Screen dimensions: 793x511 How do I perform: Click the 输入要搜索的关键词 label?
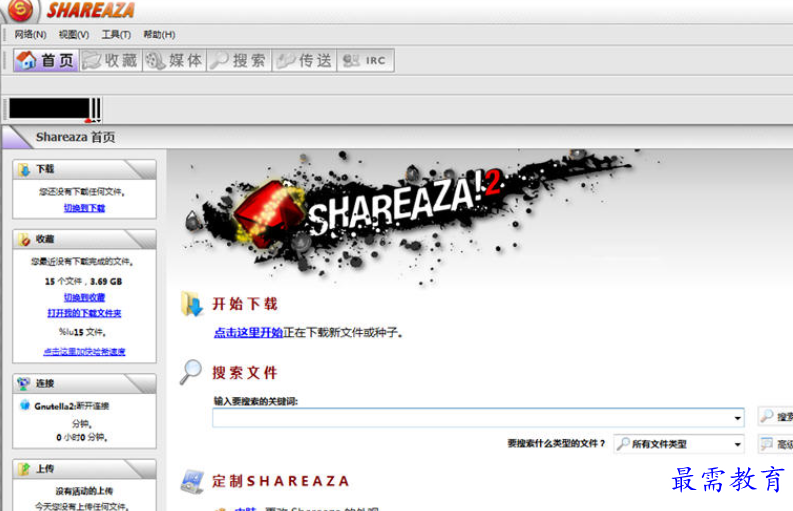tap(256, 401)
